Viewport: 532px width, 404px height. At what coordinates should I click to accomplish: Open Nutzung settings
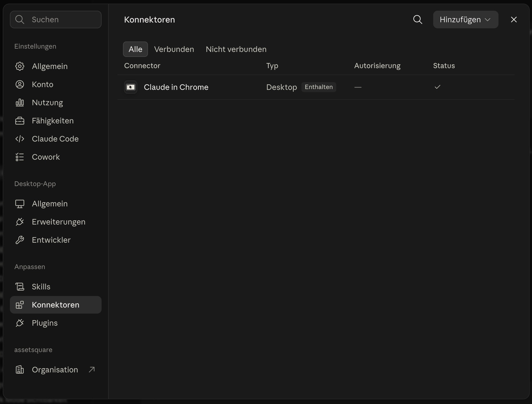click(56, 103)
